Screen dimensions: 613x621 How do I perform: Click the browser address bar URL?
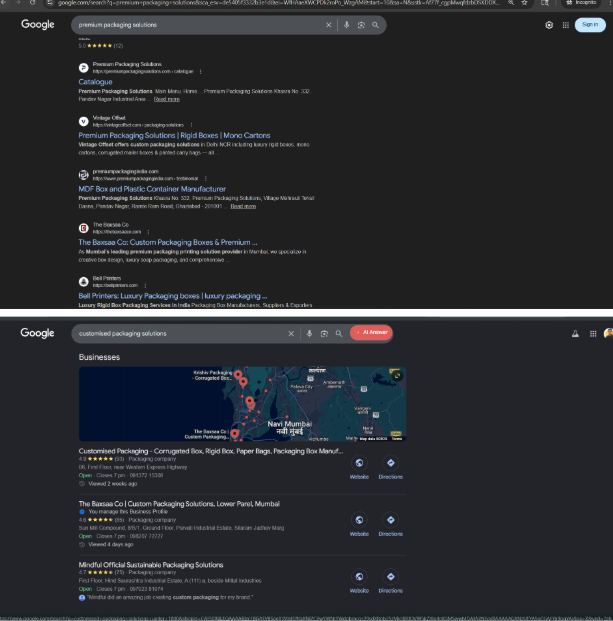click(x=277, y=3)
